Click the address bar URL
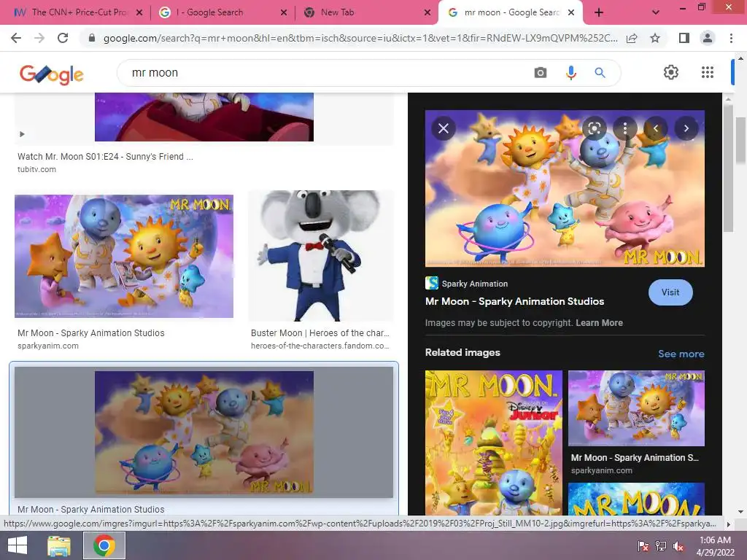Viewport: 747px width, 560px height. click(360, 38)
